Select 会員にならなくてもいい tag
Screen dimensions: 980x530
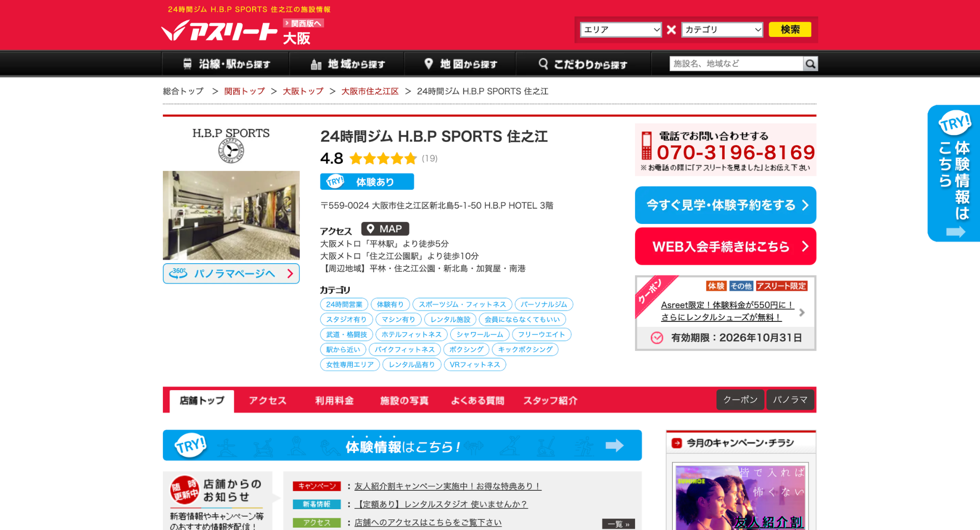pyautogui.click(x=522, y=319)
